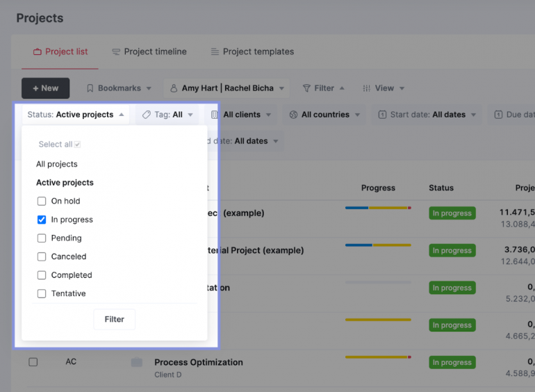The width and height of the screenshot is (535, 392).
Task: Click the bookmark icon beside Bookmarks
Action: pos(90,88)
